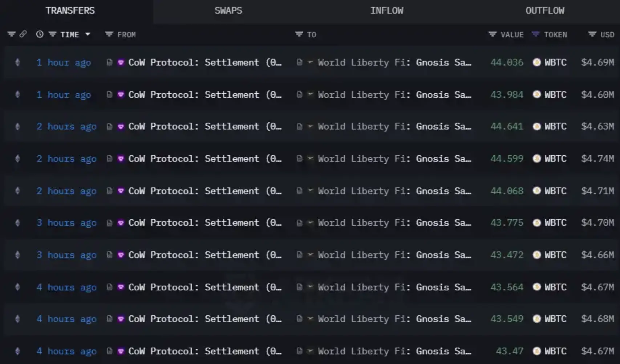The width and height of the screenshot is (620, 364).
Task: Select the Outflow tab
Action: coord(544,11)
